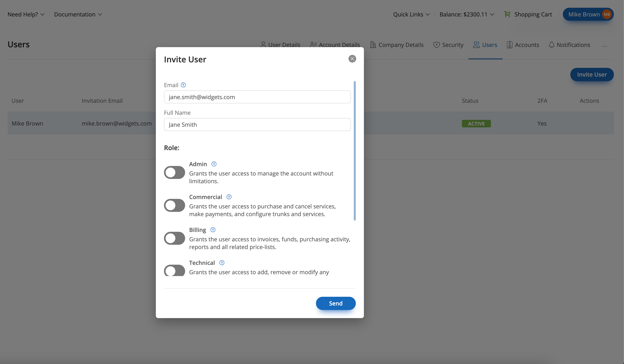Click the Status column header
Screen dimensions: 624x364
(x=470, y=101)
